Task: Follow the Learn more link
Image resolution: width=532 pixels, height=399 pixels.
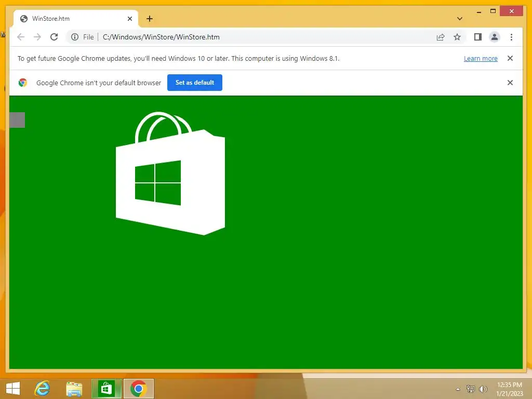Action: 481,58
